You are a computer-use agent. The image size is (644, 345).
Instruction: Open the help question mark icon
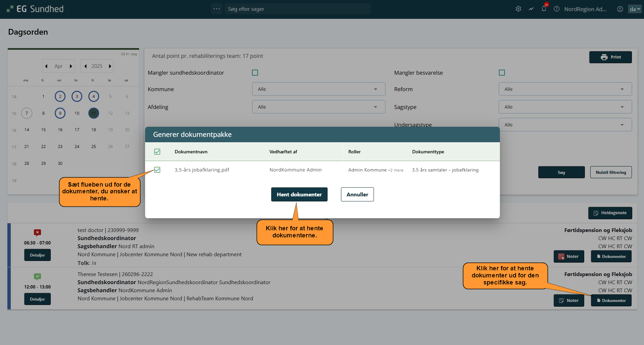(557, 9)
